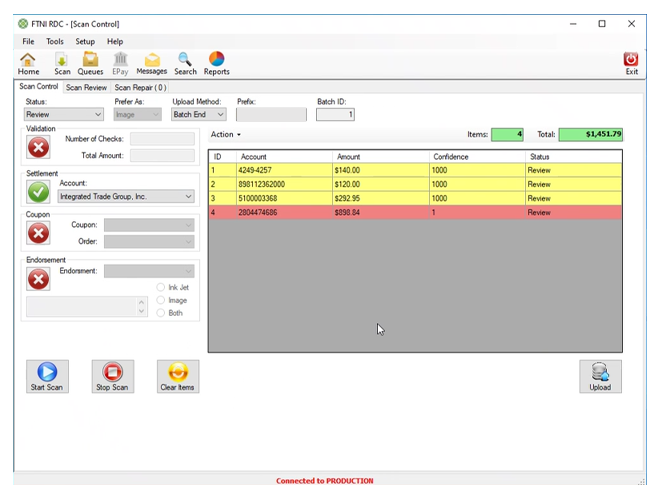The width and height of the screenshot is (659, 492).
Task: Open the Order dropdown
Action: pos(149,242)
